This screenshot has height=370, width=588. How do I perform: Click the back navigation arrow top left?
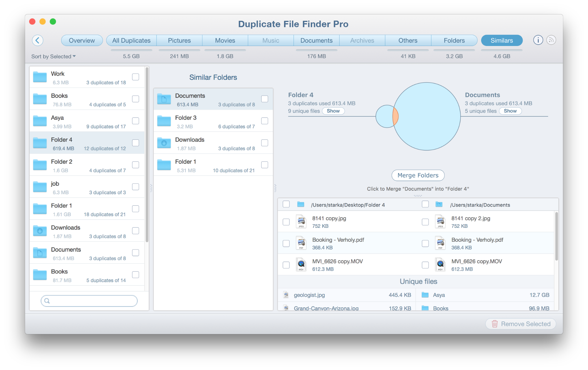[38, 40]
